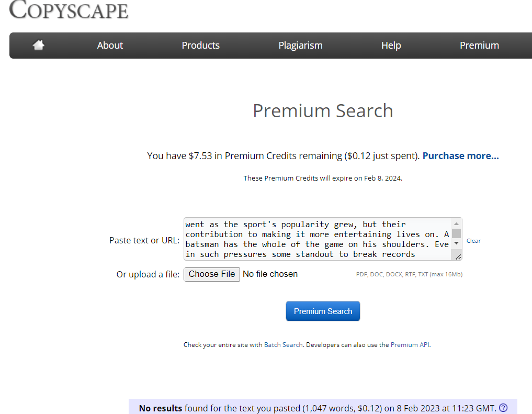Screen dimensions: 532x414
Task: Click the credits expiry note 'Feb 8, 2024'
Action: 383,178
